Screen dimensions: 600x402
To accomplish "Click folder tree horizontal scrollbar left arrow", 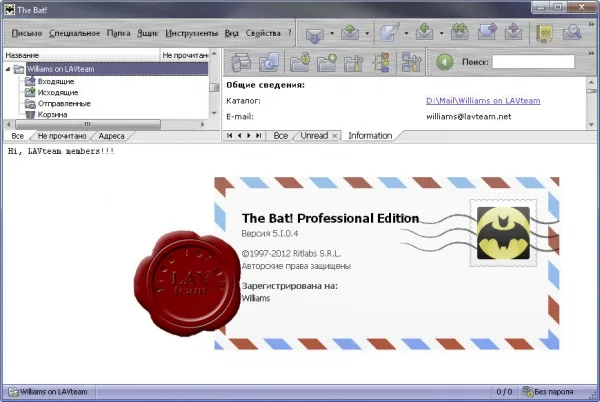I will tap(9, 124).
